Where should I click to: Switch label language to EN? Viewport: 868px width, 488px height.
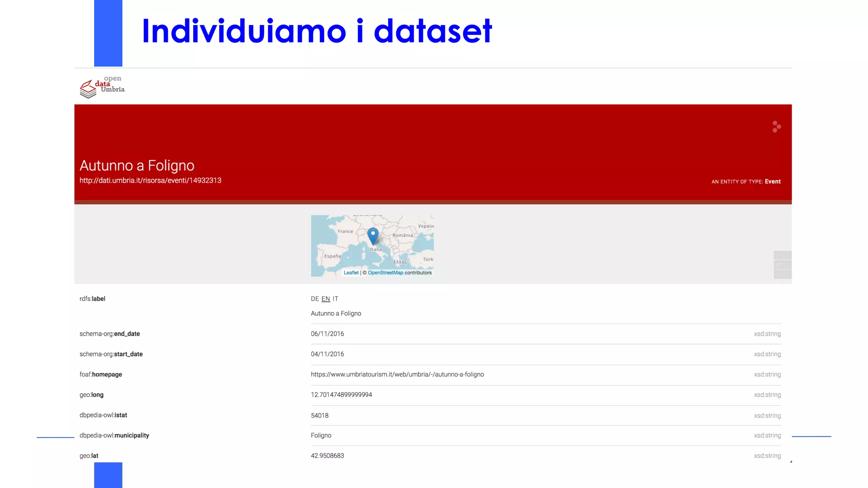pyautogui.click(x=325, y=299)
